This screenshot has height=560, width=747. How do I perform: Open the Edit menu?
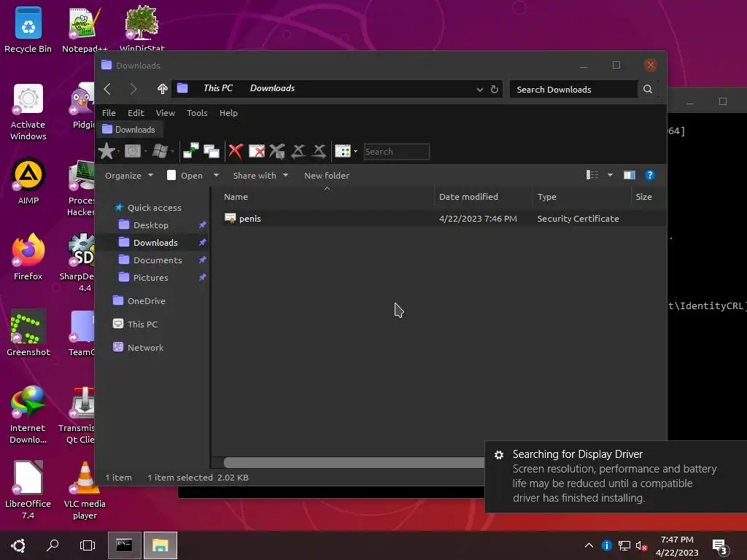tap(136, 113)
